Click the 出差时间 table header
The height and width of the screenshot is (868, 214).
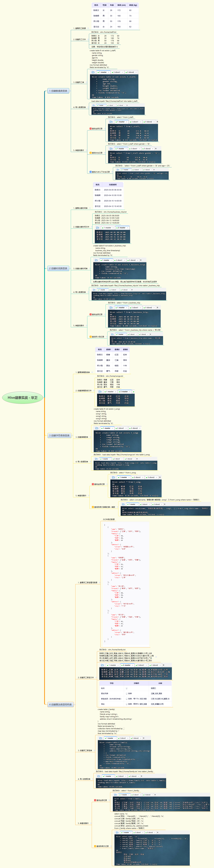pyautogui.click(x=113, y=185)
